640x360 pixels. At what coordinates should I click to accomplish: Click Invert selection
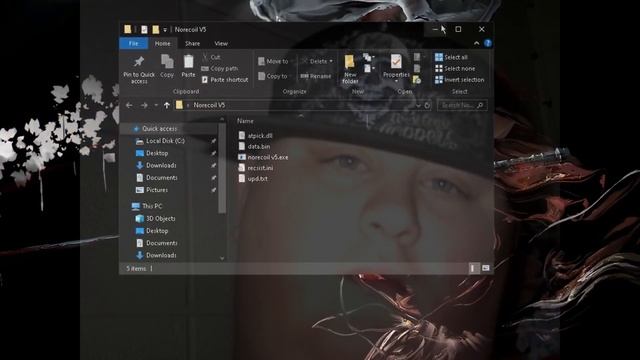point(460,80)
